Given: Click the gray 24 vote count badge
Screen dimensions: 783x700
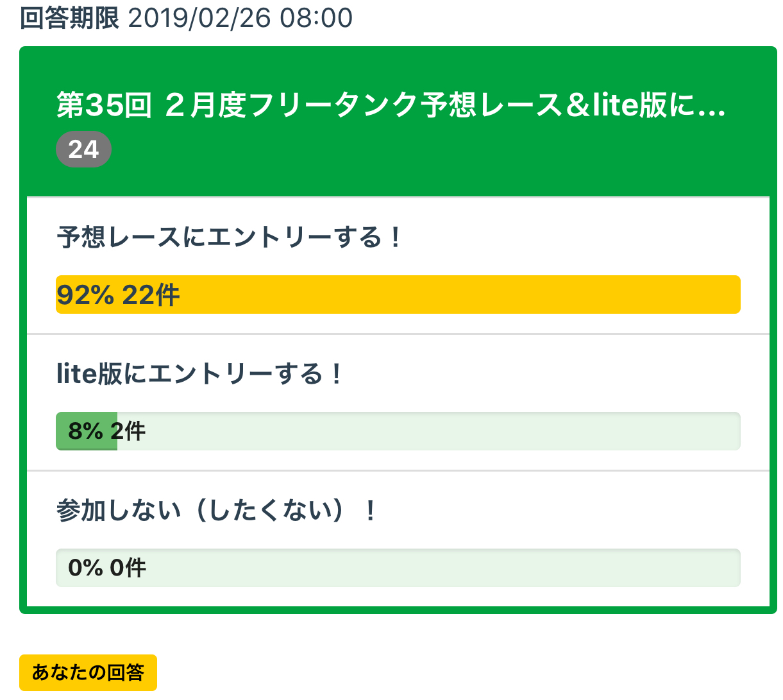Looking at the screenshot, I should pos(83,149).
